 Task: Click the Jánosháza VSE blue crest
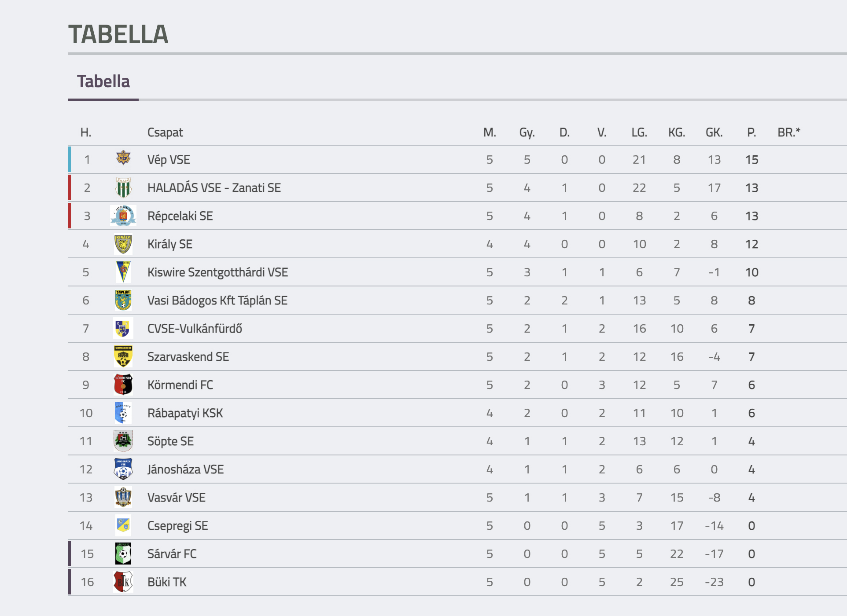[123, 469]
